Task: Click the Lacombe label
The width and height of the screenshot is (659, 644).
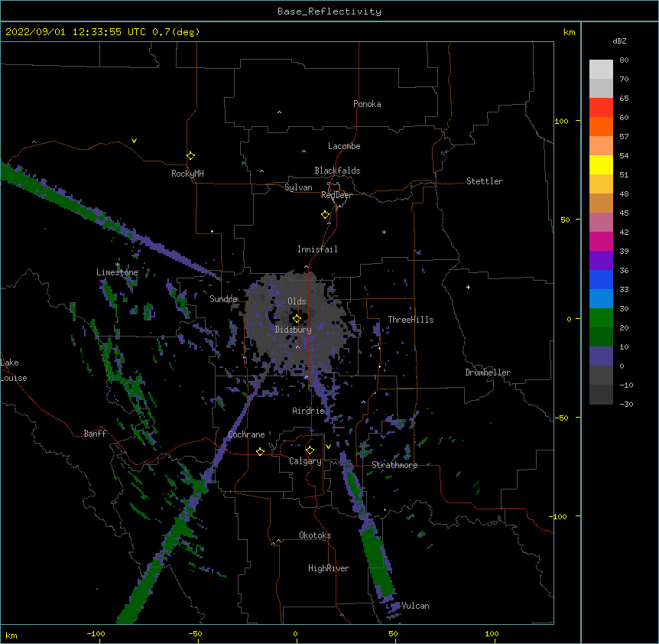Action: (344, 146)
